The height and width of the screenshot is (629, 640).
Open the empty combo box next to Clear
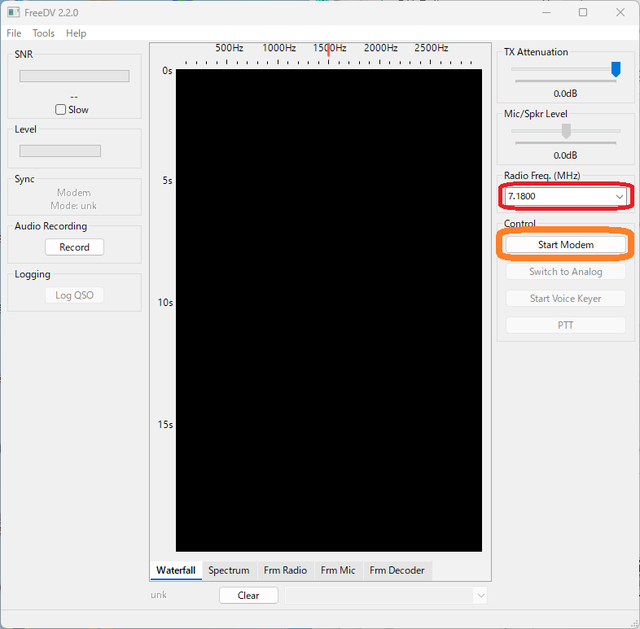tap(386, 596)
